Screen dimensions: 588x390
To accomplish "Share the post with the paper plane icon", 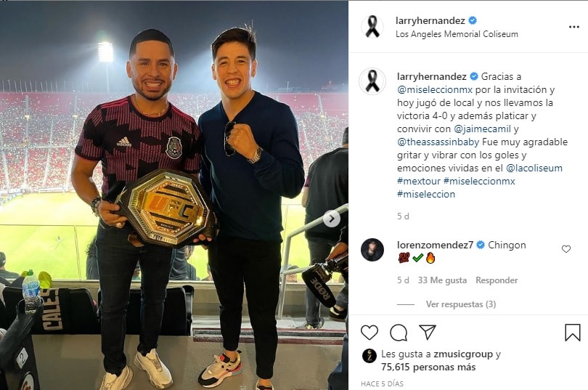I will pyautogui.click(x=428, y=332).
